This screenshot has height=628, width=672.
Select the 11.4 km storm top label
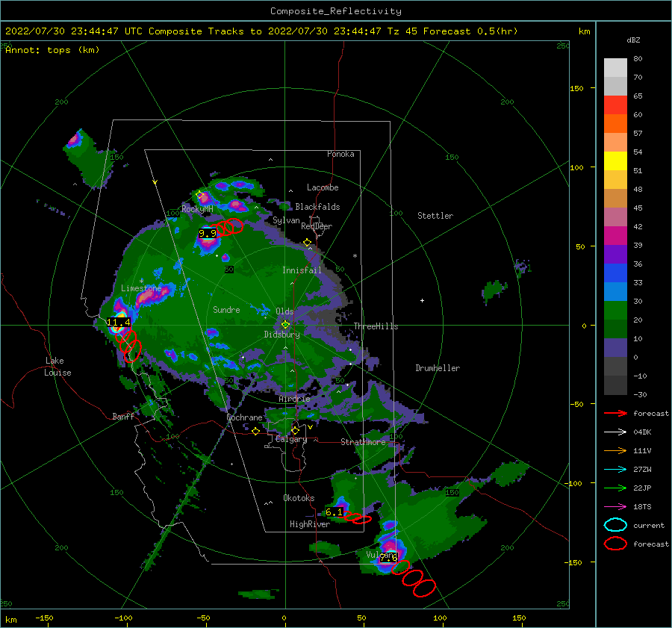pyautogui.click(x=118, y=323)
